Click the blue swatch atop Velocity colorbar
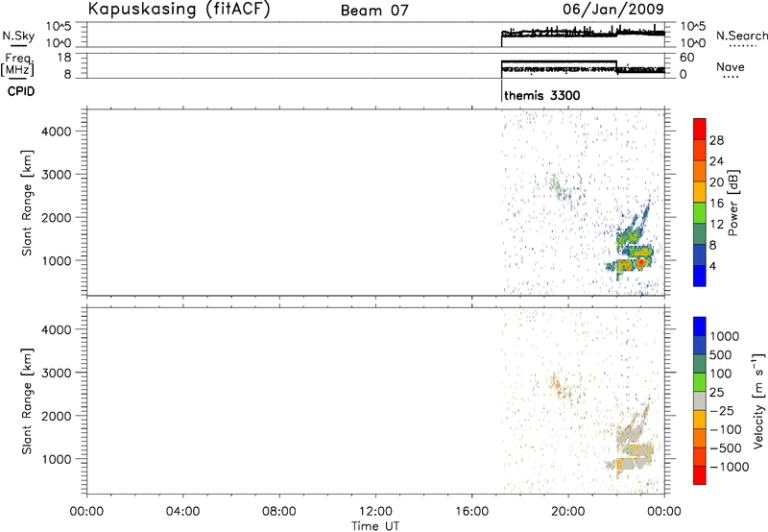 (x=700, y=326)
